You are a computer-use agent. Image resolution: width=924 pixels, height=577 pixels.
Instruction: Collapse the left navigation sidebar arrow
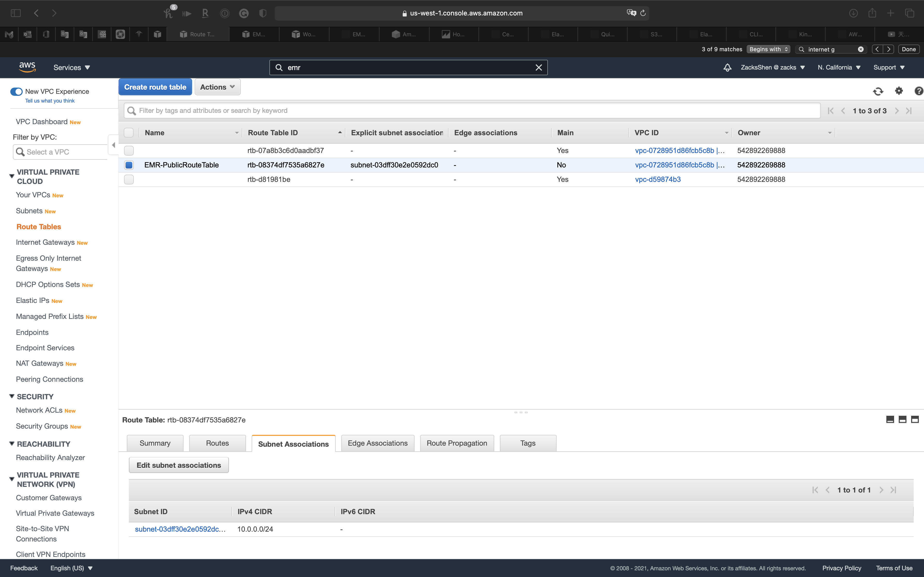pyautogui.click(x=113, y=145)
